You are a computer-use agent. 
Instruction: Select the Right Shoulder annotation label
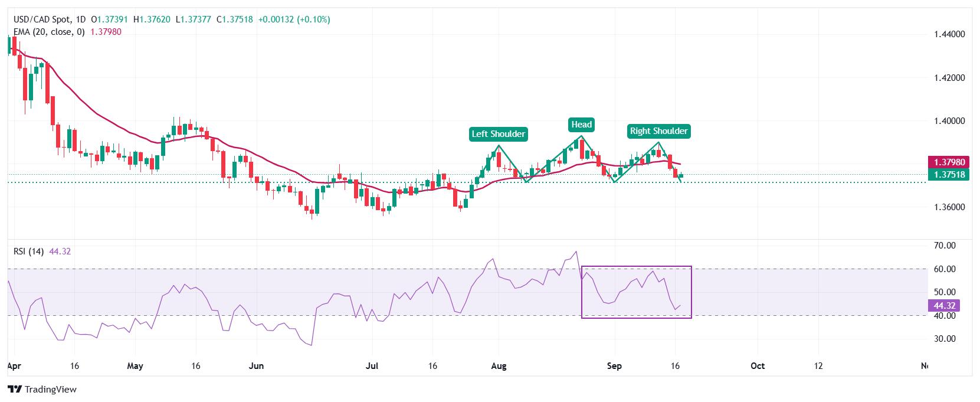pos(658,131)
